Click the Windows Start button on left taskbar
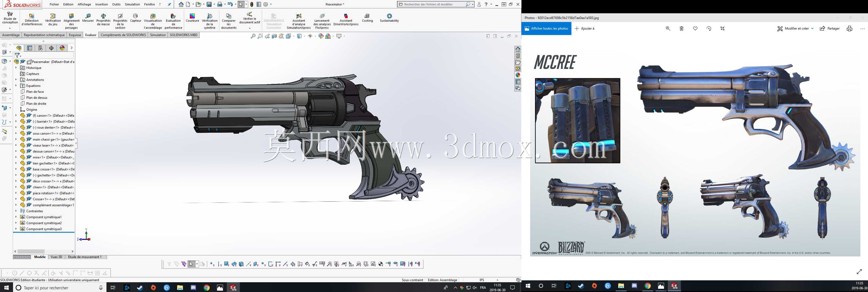 click(7, 288)
